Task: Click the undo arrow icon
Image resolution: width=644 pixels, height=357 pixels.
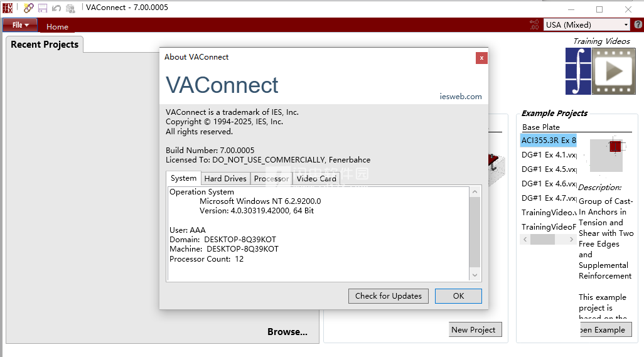Action: click(56, 8)
